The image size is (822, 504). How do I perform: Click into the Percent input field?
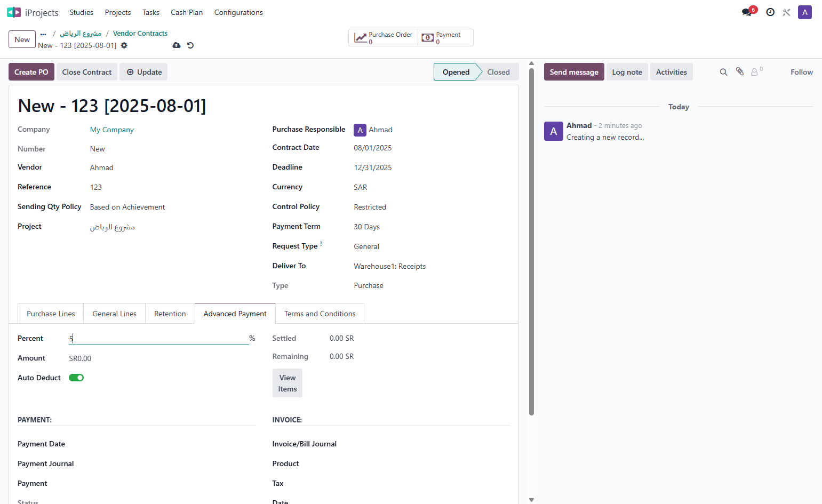pos(159,338)
